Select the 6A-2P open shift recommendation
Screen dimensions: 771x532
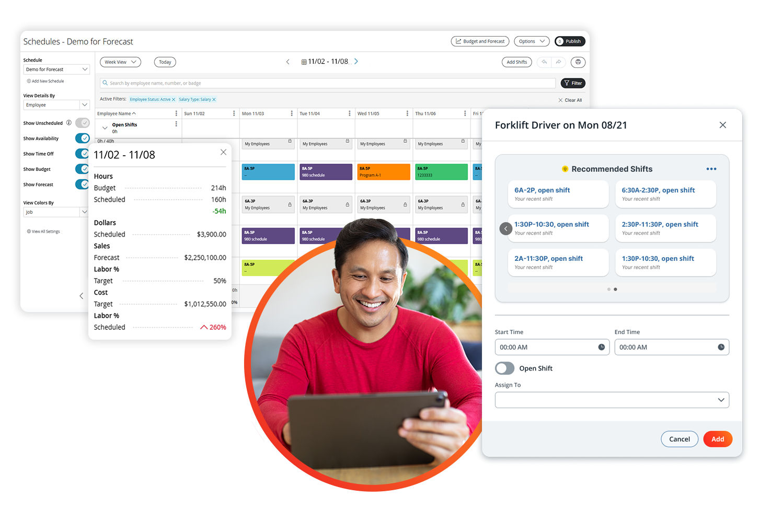tap(558, 194)
